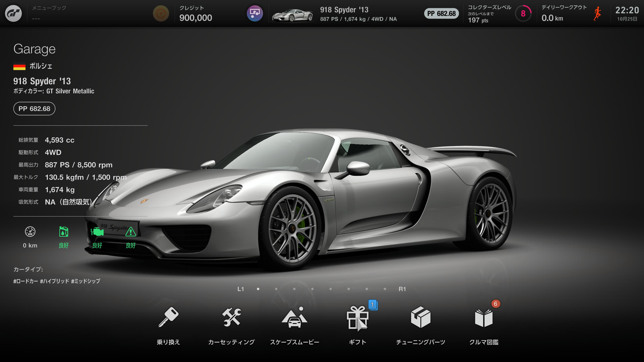The height and width of the screenshot is (362, 644).
Task: Open クルマ図鑑 book icon
Action: coord(484,318)
